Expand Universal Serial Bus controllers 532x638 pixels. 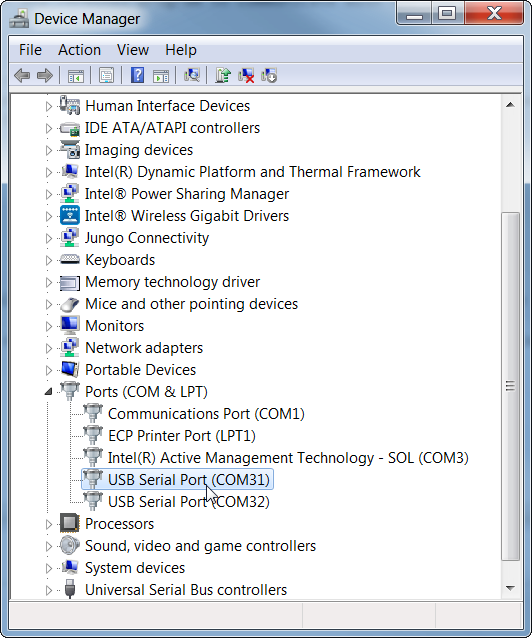point(48,590)
